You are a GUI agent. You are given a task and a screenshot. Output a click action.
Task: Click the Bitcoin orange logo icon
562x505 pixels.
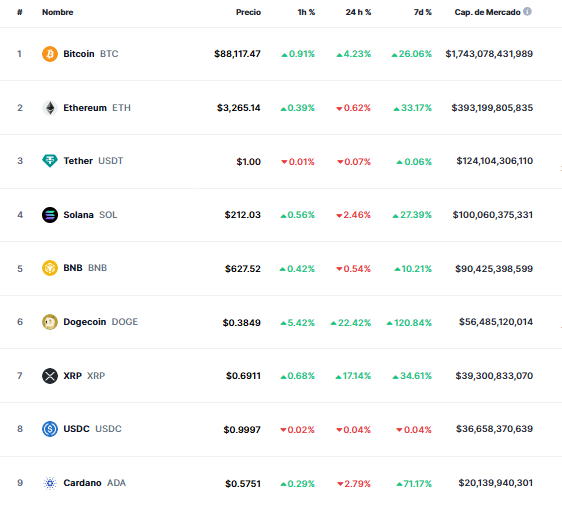50,54
